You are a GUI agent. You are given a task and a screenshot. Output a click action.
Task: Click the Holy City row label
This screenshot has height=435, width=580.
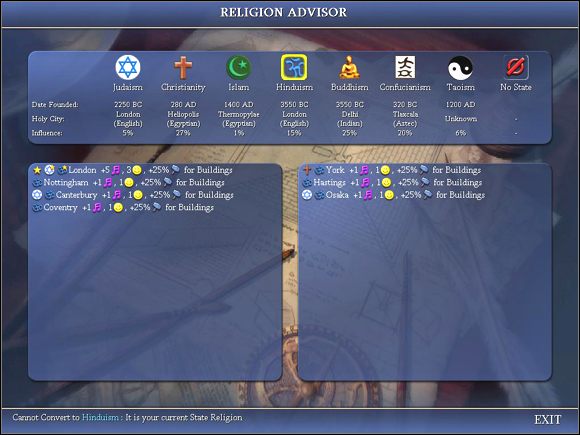pos(48,119)
